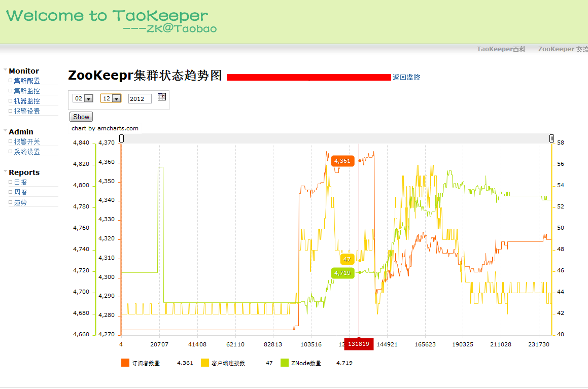Click the Show button
This screenshot has width=588, height=389.
(x=81, y=117)
